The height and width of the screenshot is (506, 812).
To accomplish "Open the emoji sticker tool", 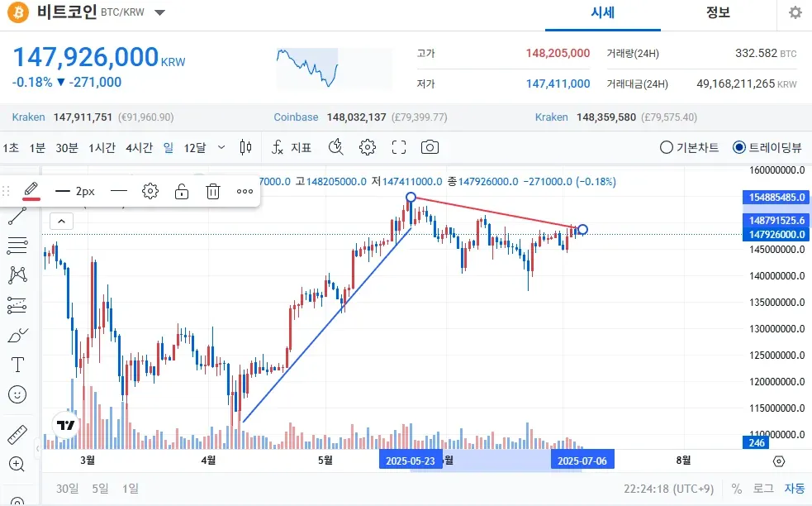I will tap(17, 394).
